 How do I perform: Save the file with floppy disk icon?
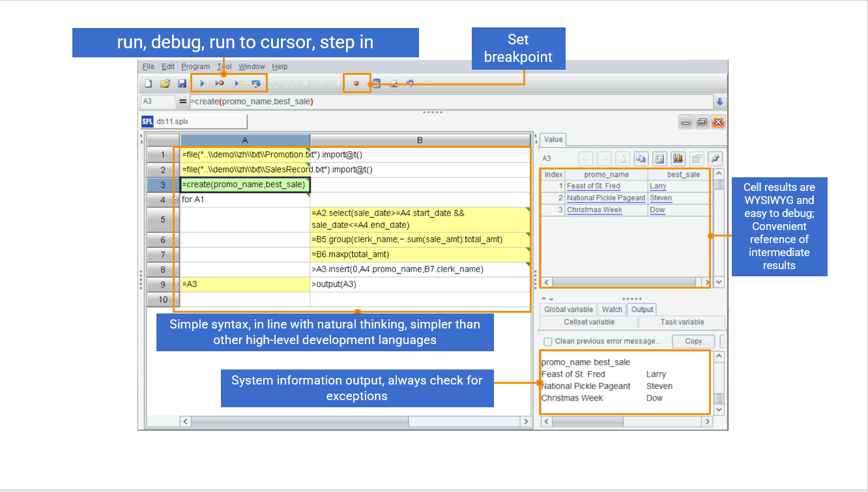[182, 83]
